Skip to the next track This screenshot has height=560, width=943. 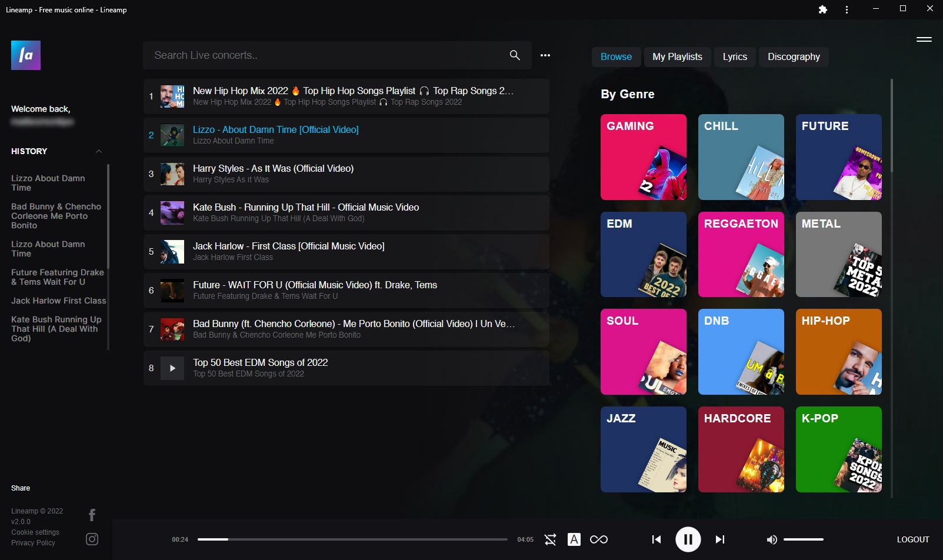tap(719, 539)
